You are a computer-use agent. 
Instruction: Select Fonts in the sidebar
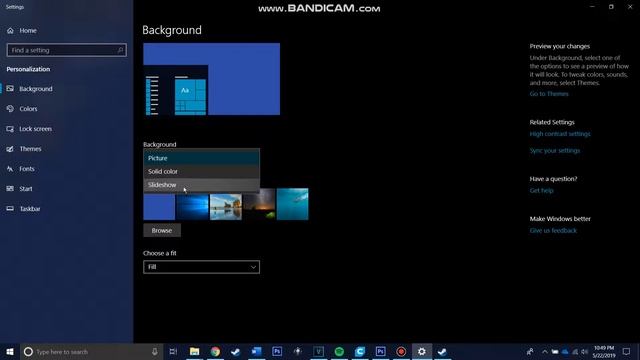(27, 169)
